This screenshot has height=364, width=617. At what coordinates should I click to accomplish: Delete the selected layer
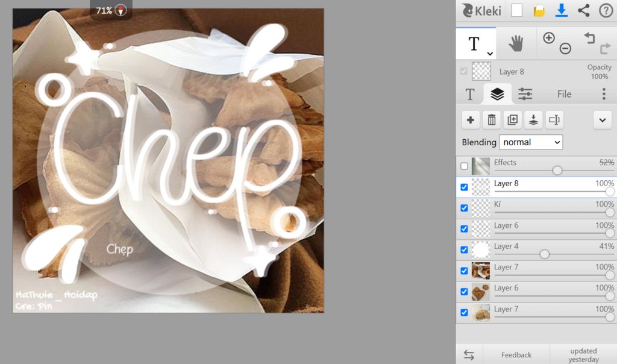point(492,120)
